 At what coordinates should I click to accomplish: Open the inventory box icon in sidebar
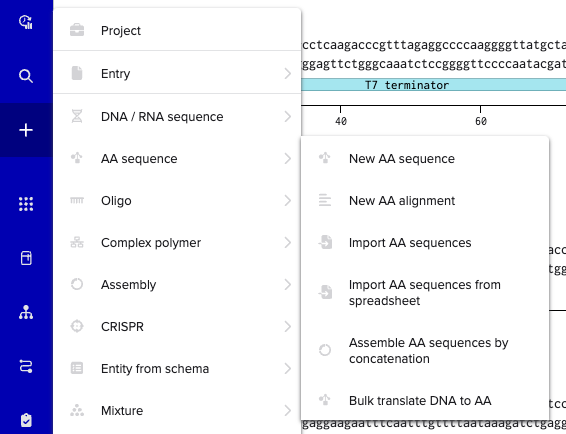tap(26, 258)
